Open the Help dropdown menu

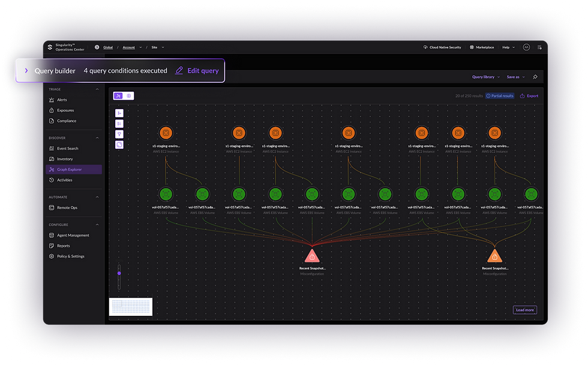click(x=509, y=47)
